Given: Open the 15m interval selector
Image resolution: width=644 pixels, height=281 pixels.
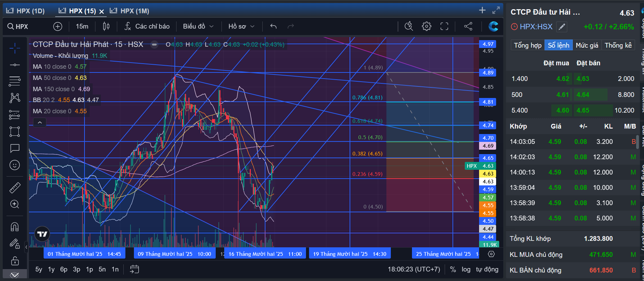Looking at the screenshot, I should [82, 27].
